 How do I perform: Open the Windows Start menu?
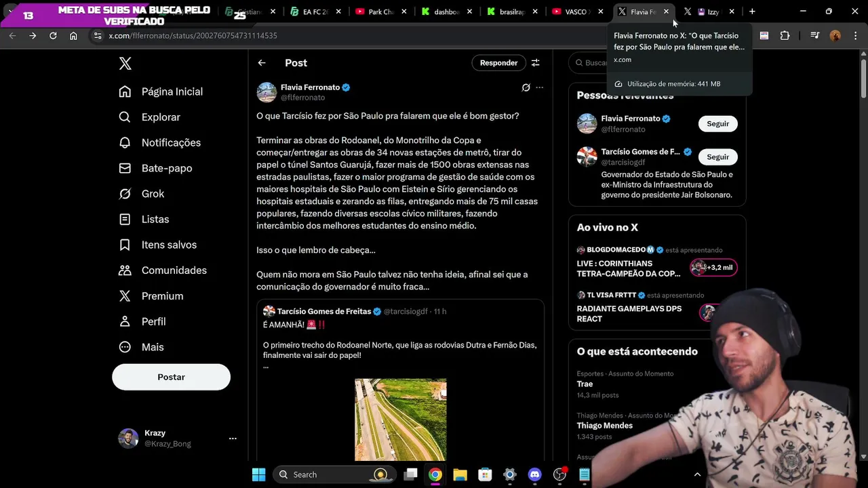(x=258, y=474)
